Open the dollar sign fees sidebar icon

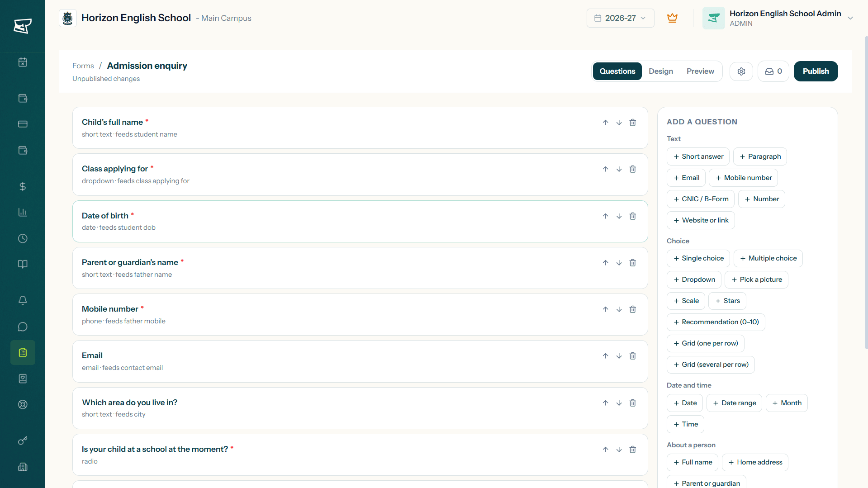(x=23, y=186)
